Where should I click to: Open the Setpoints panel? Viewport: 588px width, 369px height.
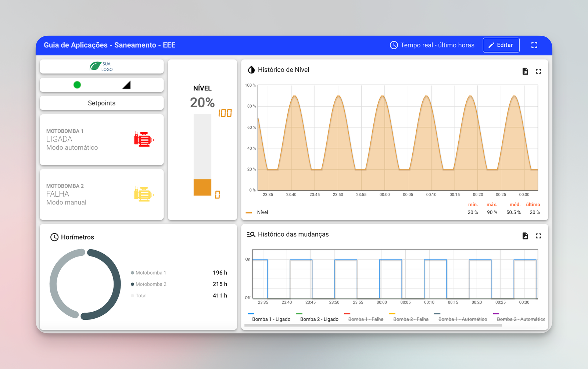tap(101, 103)
